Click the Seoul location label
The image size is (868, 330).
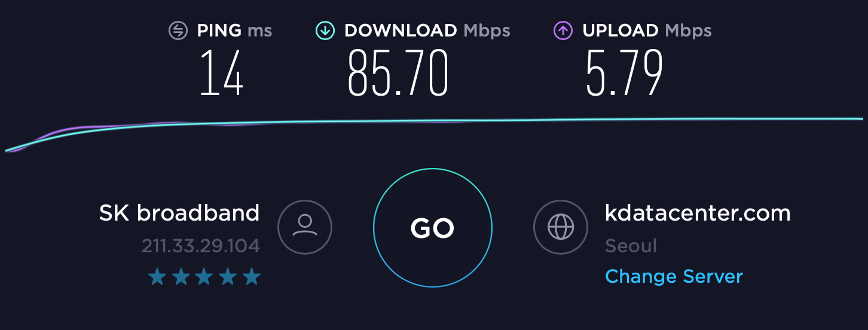[631, 246]
